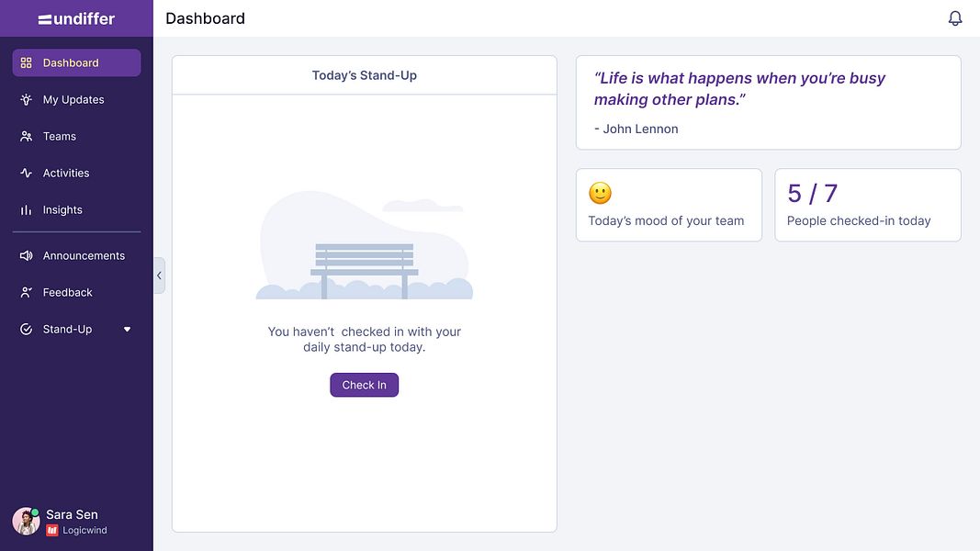The width and height of the screenshot is (980, 551).
Task: Click the team mood smiley emoji
Action: coord(600,193)
